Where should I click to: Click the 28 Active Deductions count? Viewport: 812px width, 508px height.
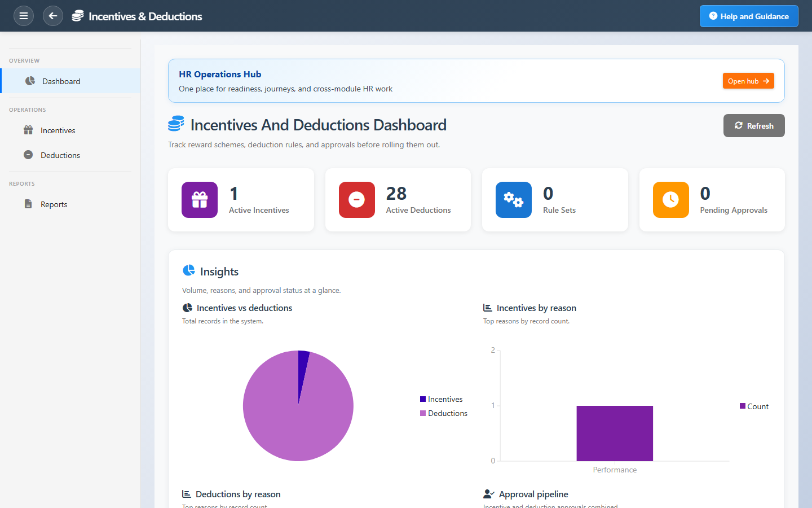396,194
